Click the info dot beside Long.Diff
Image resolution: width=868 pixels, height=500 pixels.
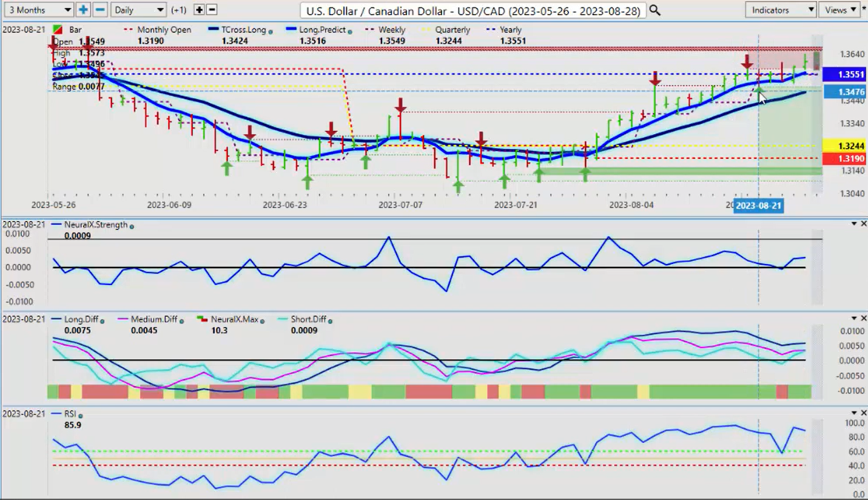click(x=103, y=321)
